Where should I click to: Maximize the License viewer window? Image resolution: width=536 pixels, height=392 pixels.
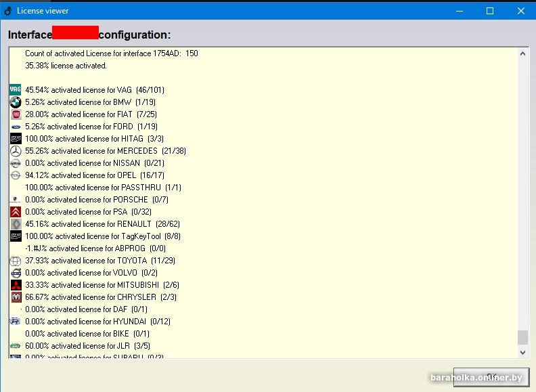(490, 10)
